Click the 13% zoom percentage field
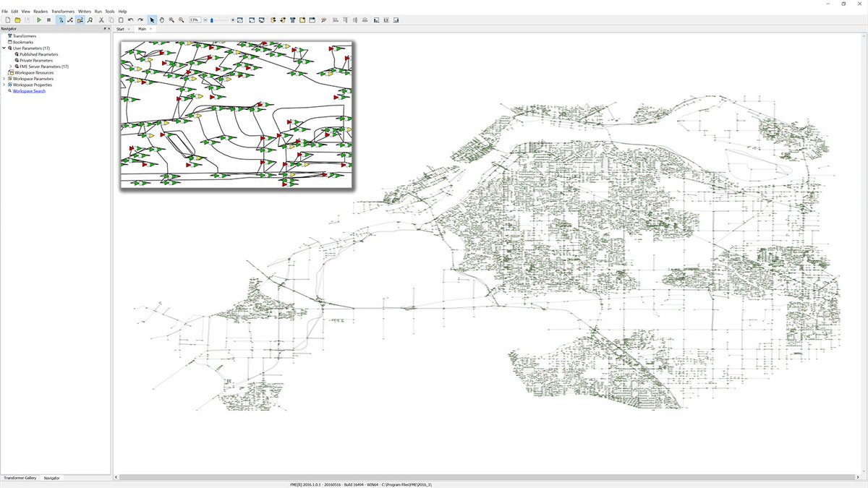 coord(194,20)
